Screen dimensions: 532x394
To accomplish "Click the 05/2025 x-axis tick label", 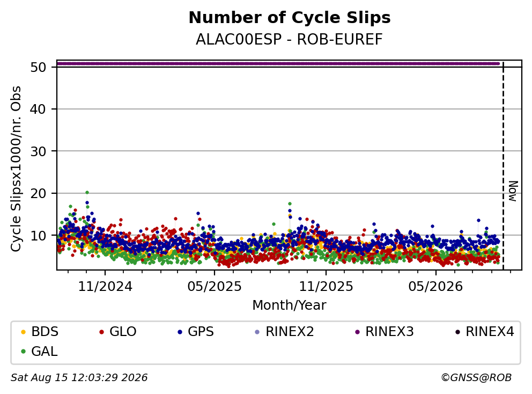I will 215,287.
